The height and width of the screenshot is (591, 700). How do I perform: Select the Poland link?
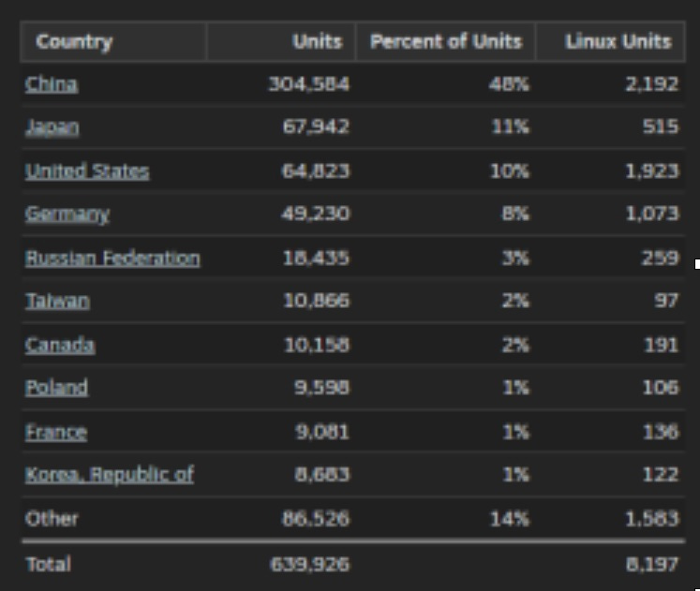tap(56, 388)
